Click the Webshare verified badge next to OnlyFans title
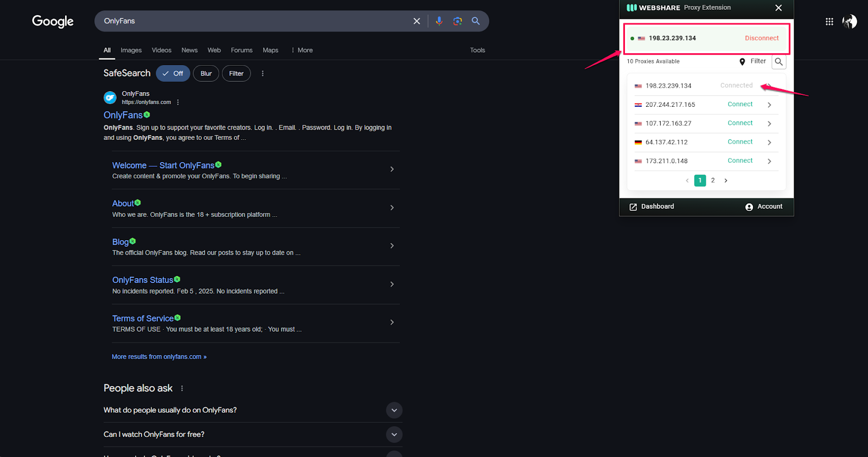The height and width of the screenshot is (457, 868). point(147,114)
